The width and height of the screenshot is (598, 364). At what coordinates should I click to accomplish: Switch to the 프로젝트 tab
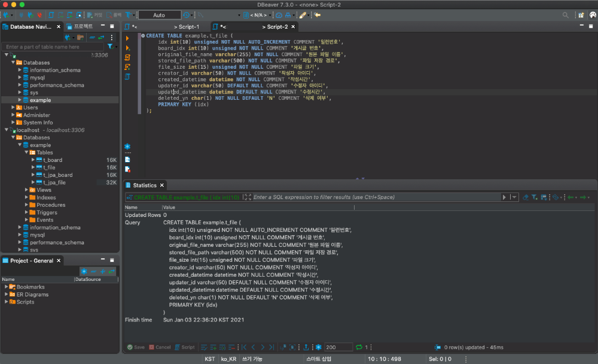point(80,26)
